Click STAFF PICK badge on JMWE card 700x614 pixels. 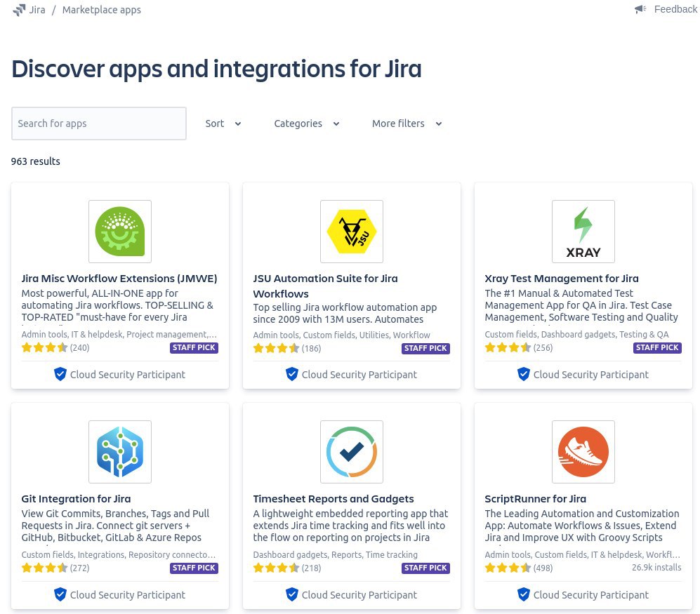[x=194, y=347]
